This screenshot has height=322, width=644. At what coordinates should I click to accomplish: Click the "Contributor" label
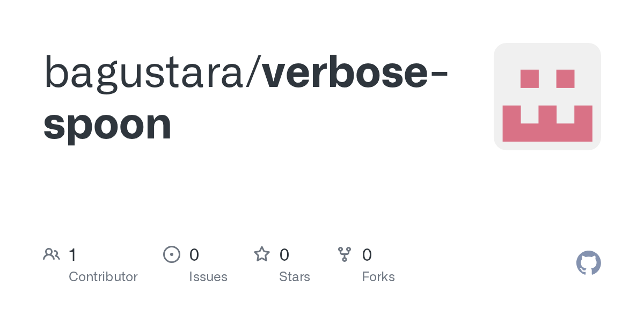(x=103, y=277)
